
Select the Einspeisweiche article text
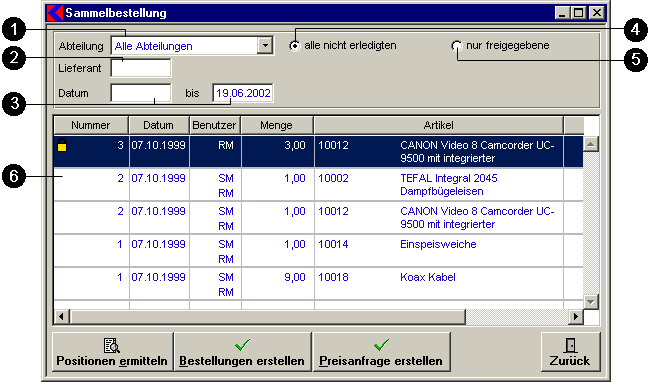[438, 244]
